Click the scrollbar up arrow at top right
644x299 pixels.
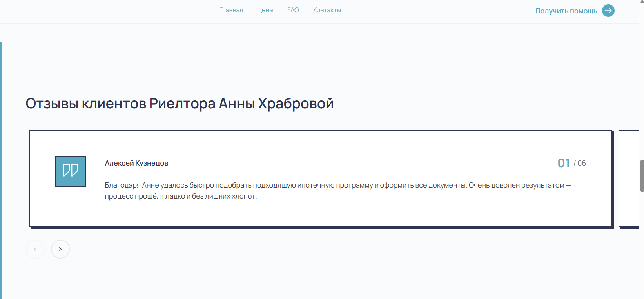(x=642, y=2)
